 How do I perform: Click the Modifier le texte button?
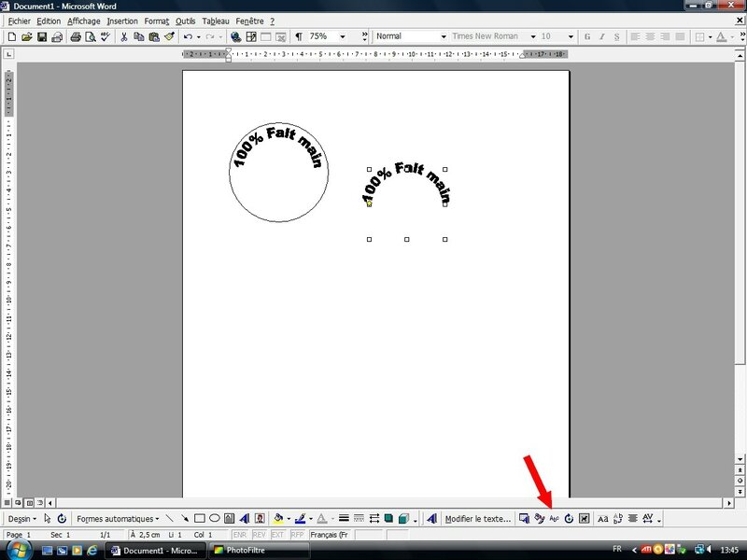pyautogui.click(x=477, y=519)
